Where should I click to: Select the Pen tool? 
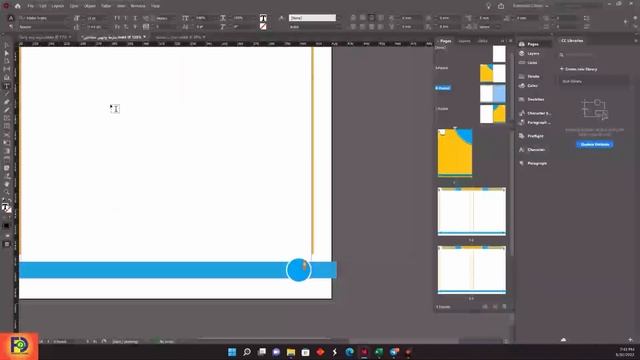[x=7, y=102]
